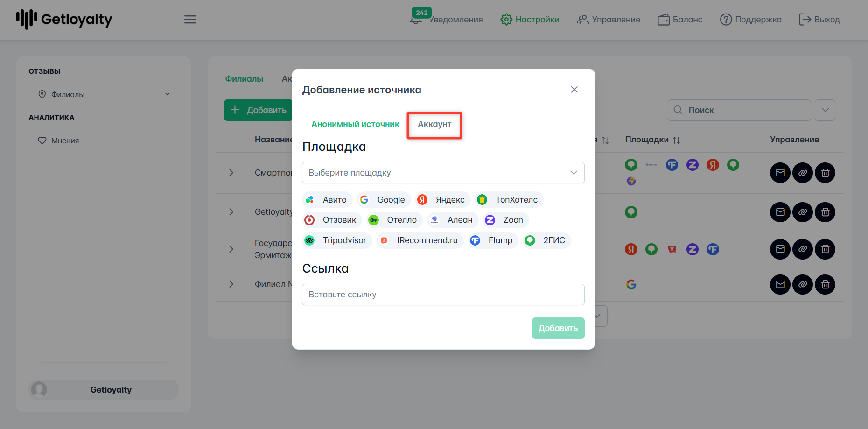The height and width of the screenshot is (429, 868).
Task: Log out using Выход
Action: pos(819,20)
